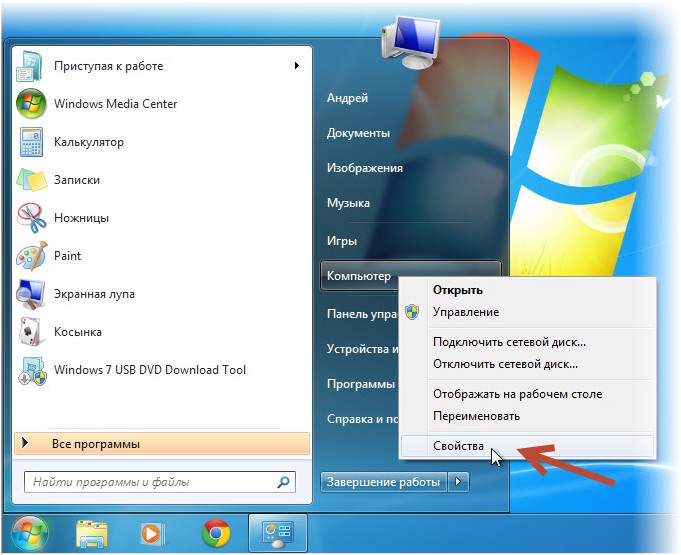Click the Косынка label text
The width and height of the screenshot is (681, 555).
point(78,332)
